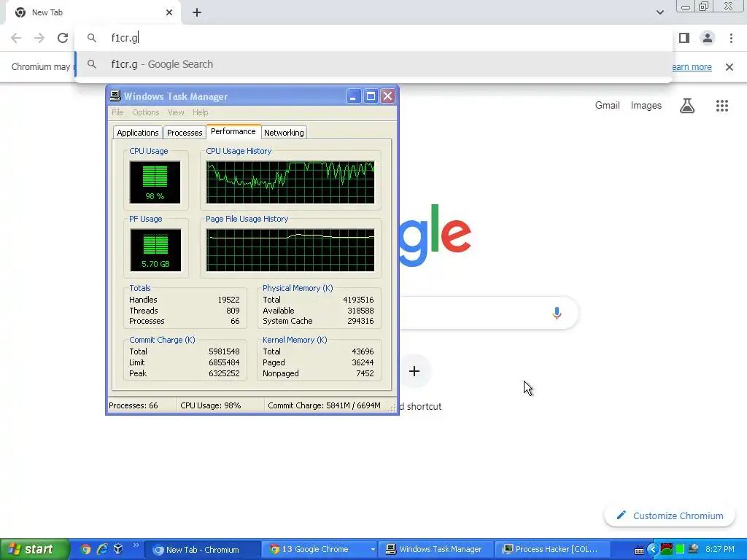Open a new browser tab
Viewport: 747px width, 560px height.
click(197, 12)
